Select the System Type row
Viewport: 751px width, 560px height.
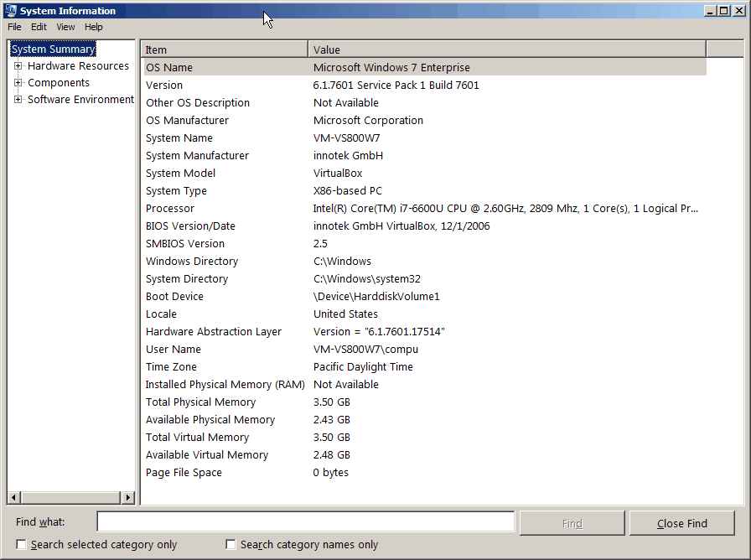[x=425, y=190]
